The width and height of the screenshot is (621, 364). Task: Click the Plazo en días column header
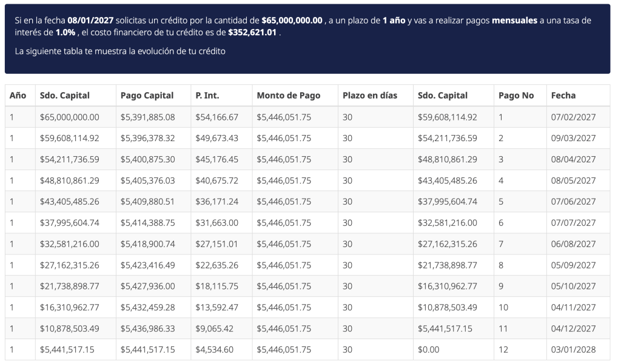coord(370,95)
